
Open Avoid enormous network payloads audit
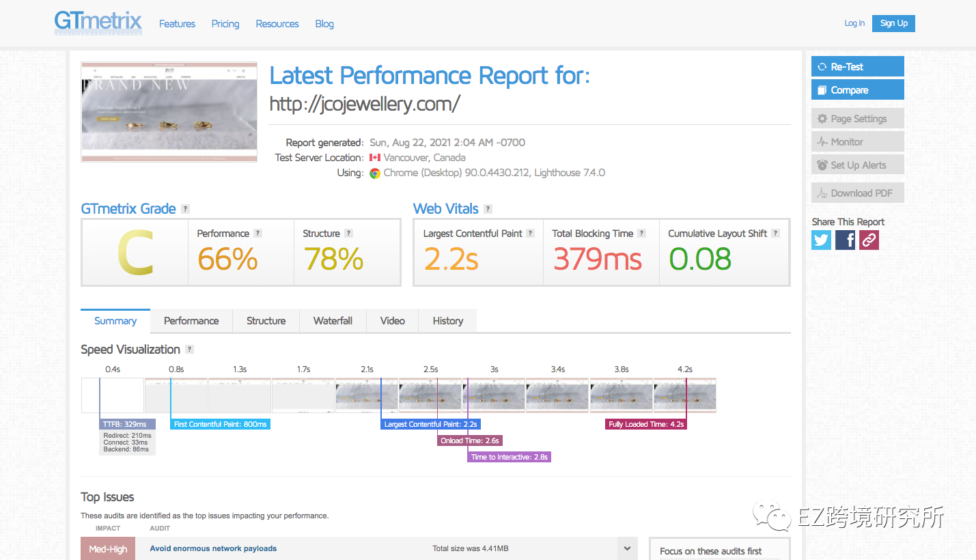(x=213, y=548)
